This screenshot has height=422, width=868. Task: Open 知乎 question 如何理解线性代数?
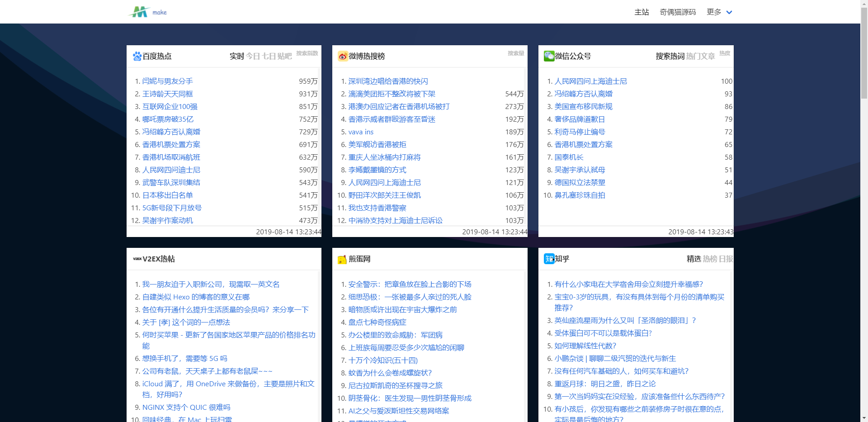585,346
